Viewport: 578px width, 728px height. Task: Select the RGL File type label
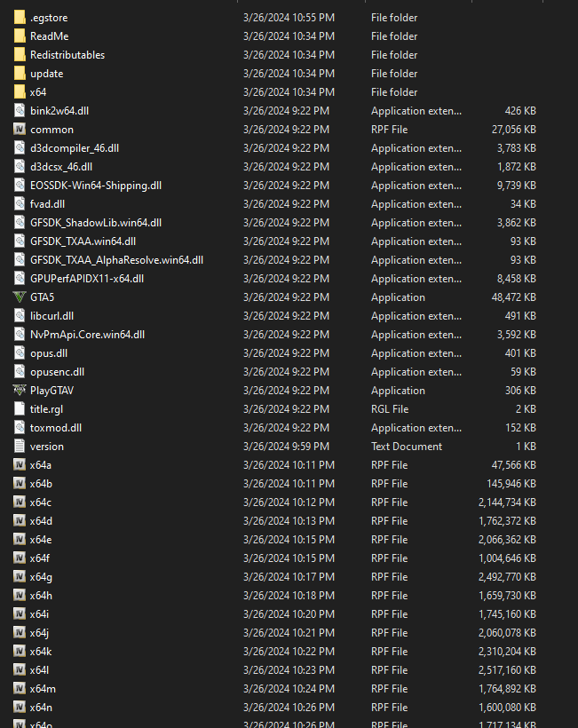(390, 409)
